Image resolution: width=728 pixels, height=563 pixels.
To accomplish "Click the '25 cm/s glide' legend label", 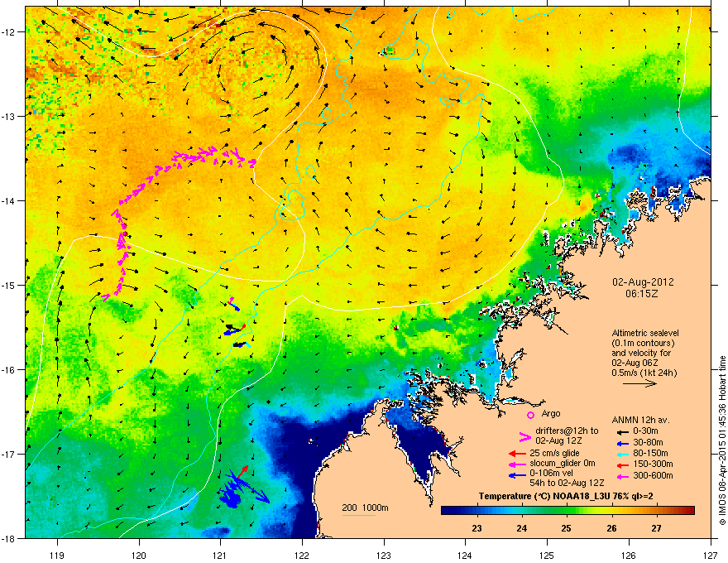I will (554, 453).
